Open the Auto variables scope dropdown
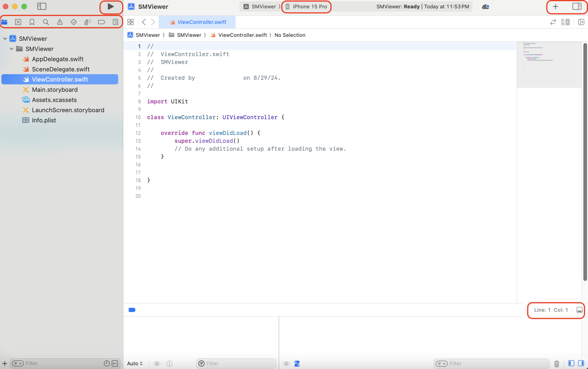 [135, 363]
